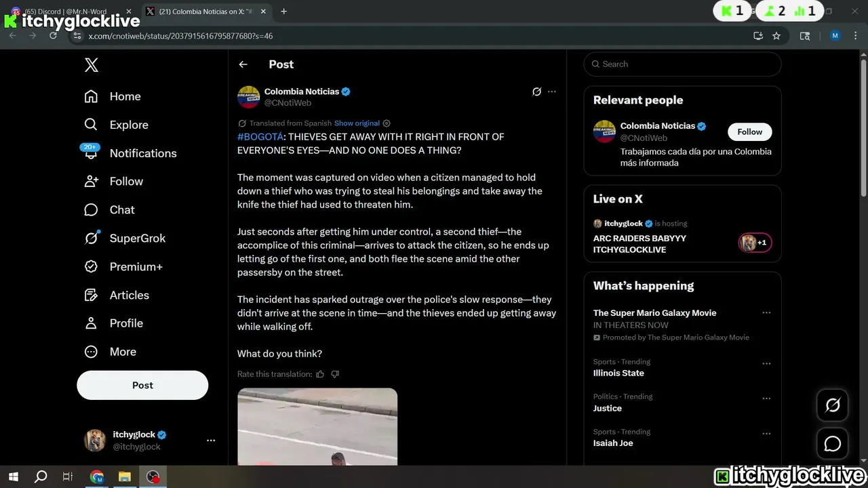The height and width of the screenshot is (488, 868).
Task: Open Illinois State trending topic
Action: [x=618, y=373]
